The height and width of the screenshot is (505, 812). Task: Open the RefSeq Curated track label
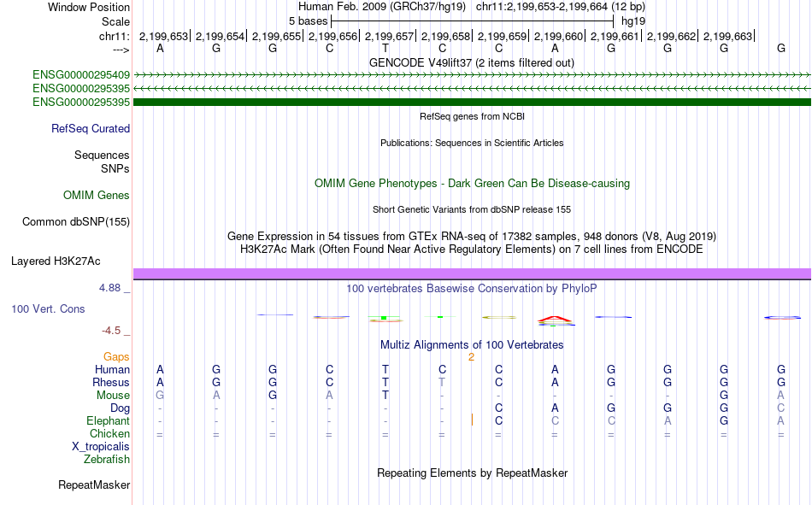pos(91,128)
